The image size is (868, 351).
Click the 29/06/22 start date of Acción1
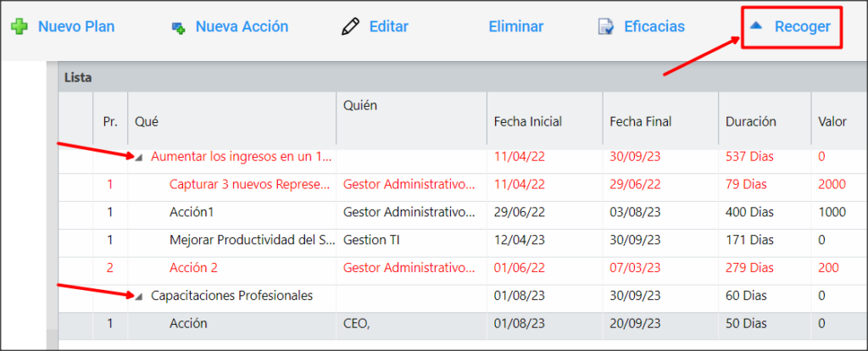pos(520,213)
